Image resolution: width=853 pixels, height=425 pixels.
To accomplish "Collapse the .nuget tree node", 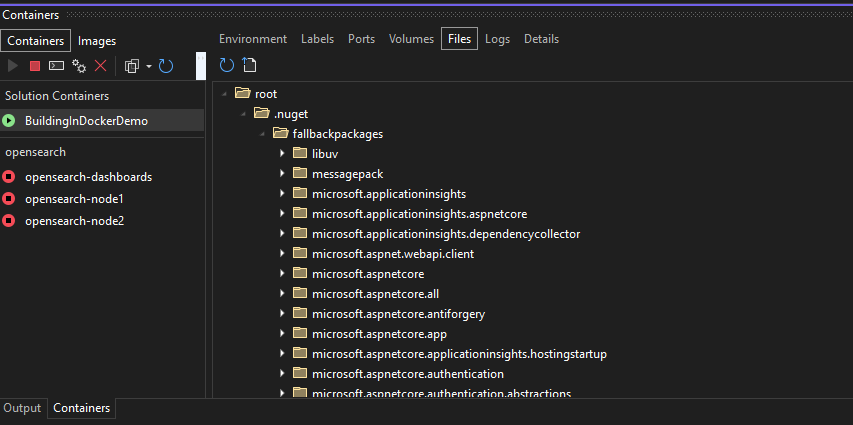I will (x=243, y=114).
